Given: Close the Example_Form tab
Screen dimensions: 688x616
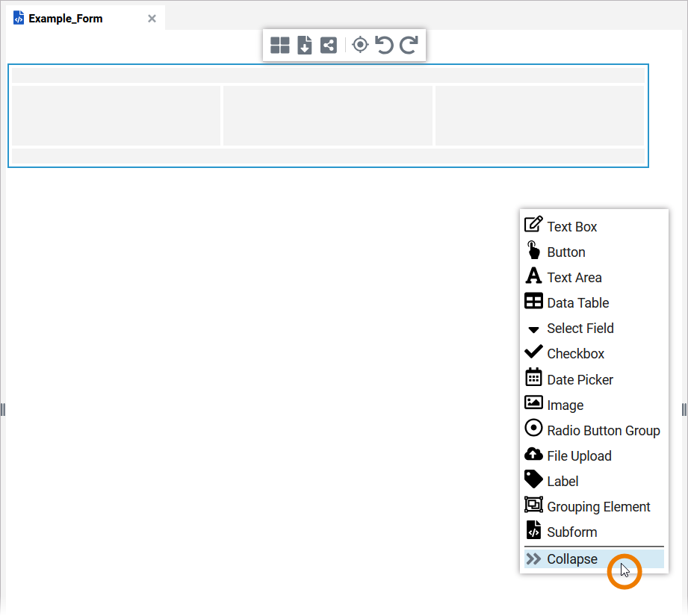Looking at the screenshot, I should pos(152,19).
